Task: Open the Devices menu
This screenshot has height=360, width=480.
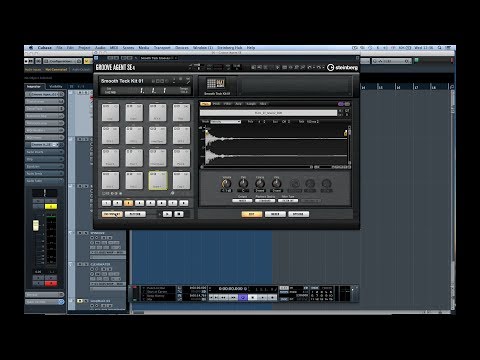Action: [182, 48]
